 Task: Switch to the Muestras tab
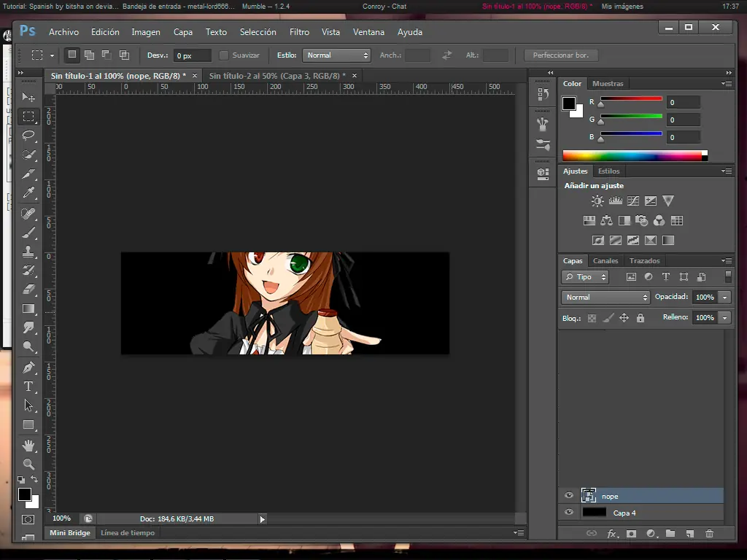pos(608,83)
